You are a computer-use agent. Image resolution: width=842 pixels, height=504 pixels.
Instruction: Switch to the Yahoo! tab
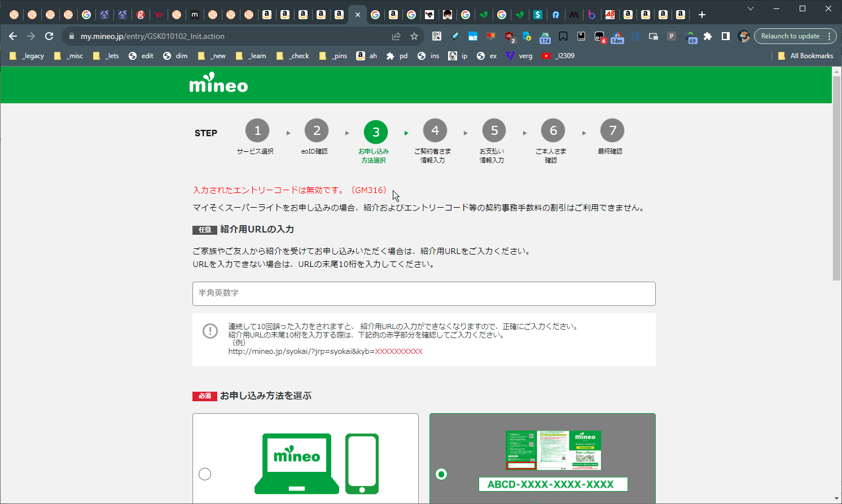click(159, 15)
